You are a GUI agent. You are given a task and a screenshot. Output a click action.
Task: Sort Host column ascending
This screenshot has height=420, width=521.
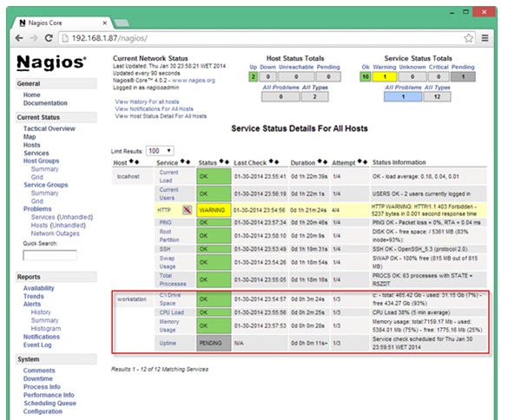[x=131, y=161]
